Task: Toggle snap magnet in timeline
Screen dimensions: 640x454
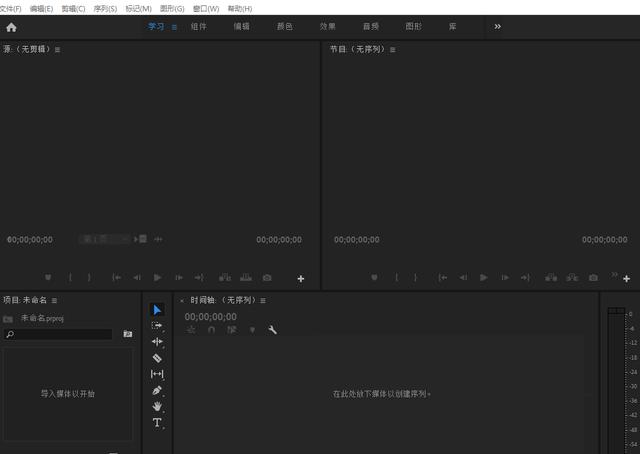Action: coord(211,329)
